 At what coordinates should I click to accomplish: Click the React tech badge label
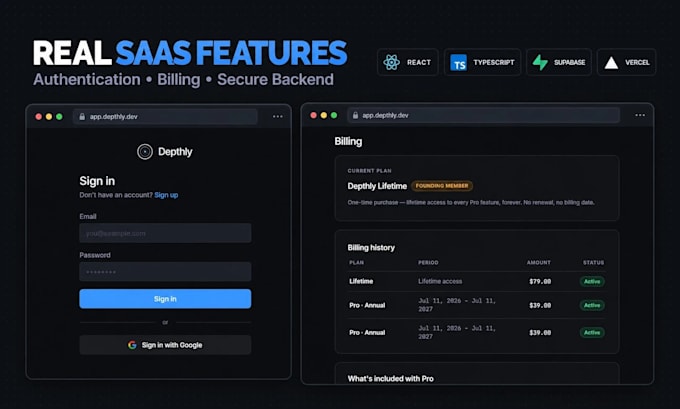pyautogui.click(x=419, y=62)
